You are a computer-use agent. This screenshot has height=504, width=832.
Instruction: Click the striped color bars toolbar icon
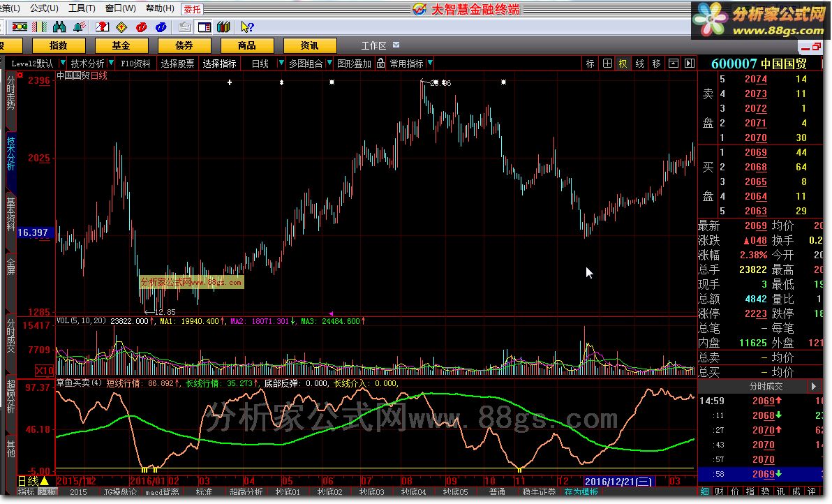[39, 27]
